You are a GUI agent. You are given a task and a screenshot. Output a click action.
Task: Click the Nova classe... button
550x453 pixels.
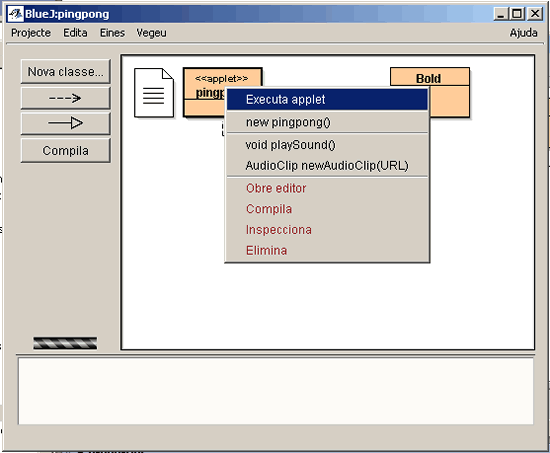coord(66,72)
